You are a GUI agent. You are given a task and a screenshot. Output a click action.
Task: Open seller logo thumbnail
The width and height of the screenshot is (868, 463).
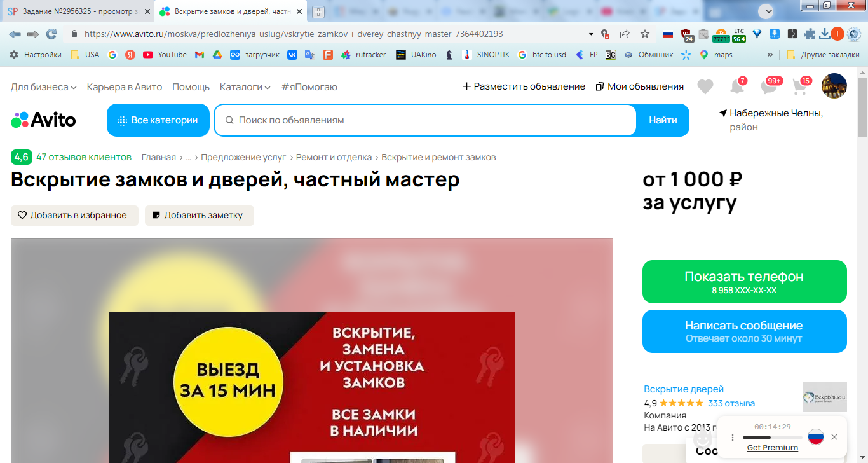click(x=825, y=397)
